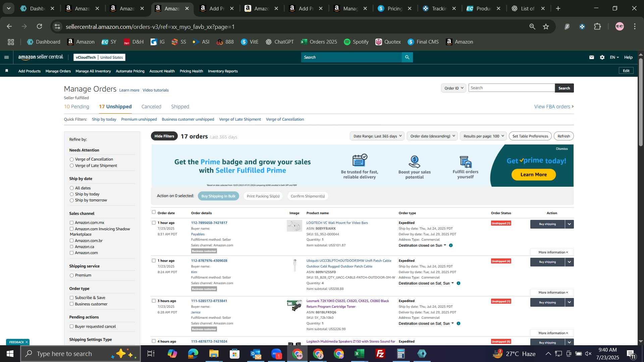Image resolution: width=644 pixels, height=362 pixels.
Task: Select the Verge of Late Shipment radio button
Action: (71, 166)
